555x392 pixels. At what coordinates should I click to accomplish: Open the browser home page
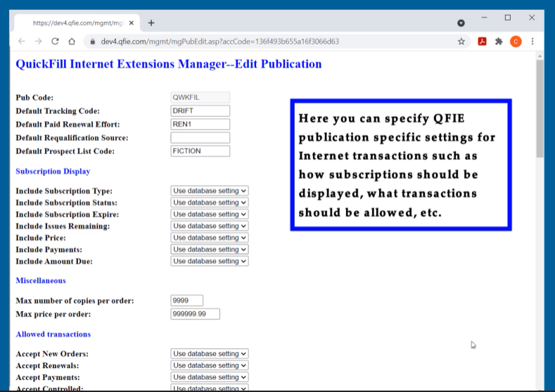(72, 42)
